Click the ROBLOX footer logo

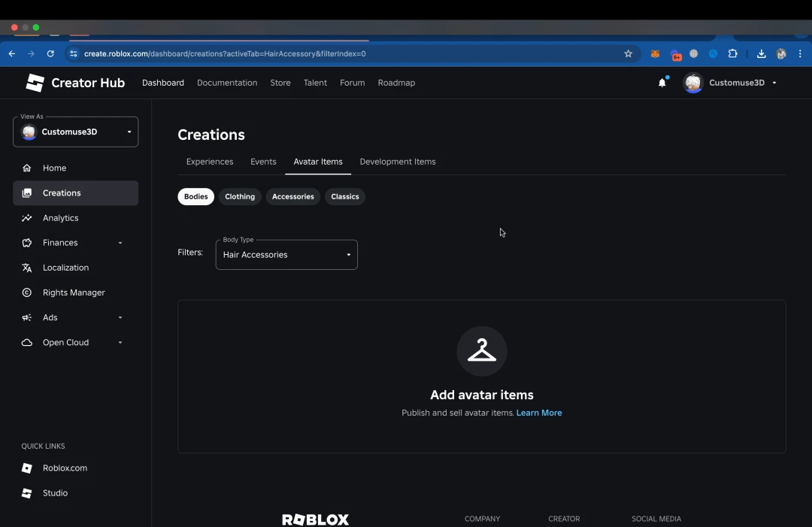coord(315,519)
